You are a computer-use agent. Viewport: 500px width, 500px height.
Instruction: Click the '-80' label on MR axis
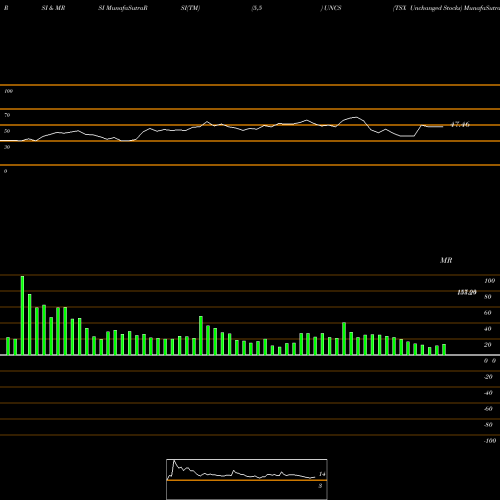point(488,425)
